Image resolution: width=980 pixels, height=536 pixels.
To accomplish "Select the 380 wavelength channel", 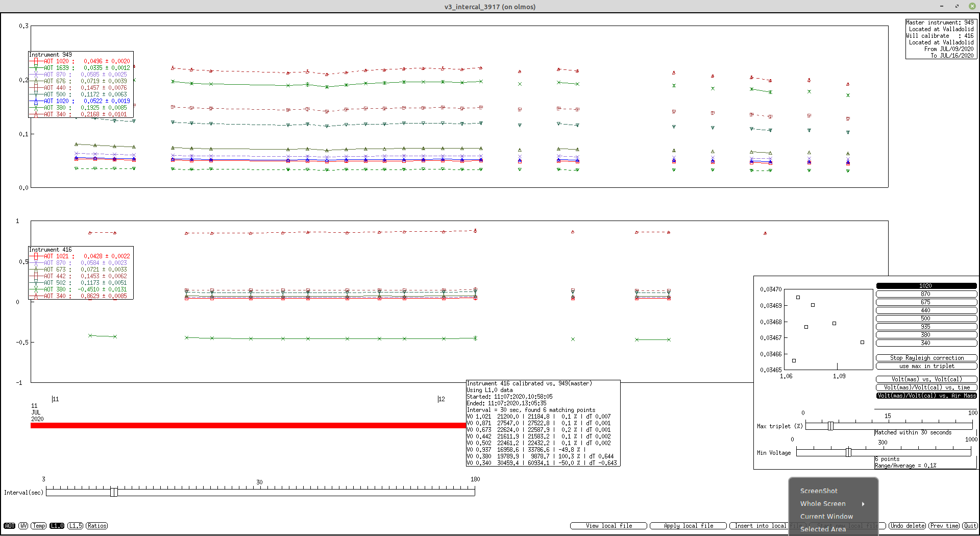I will (x=926, y=335).
